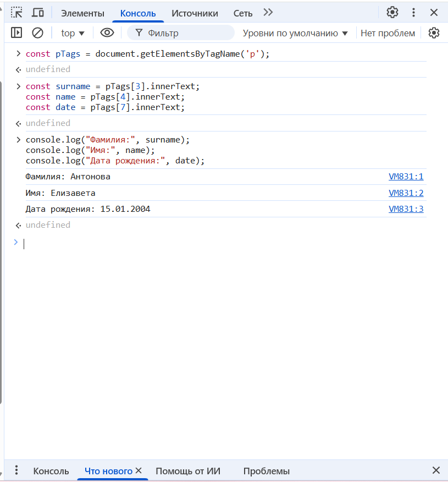Click the Нет проблем issues button
The image size is (448, 482).
pyautogui.click(x=388, y=33)
